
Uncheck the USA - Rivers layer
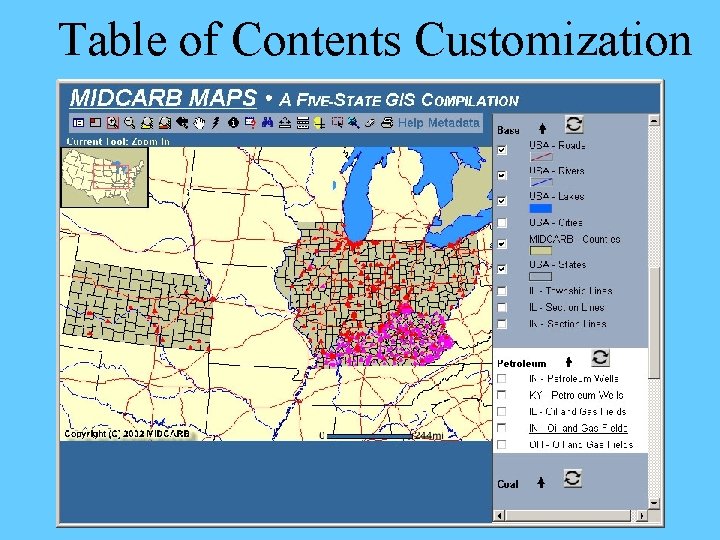click(x=502, y=175)
